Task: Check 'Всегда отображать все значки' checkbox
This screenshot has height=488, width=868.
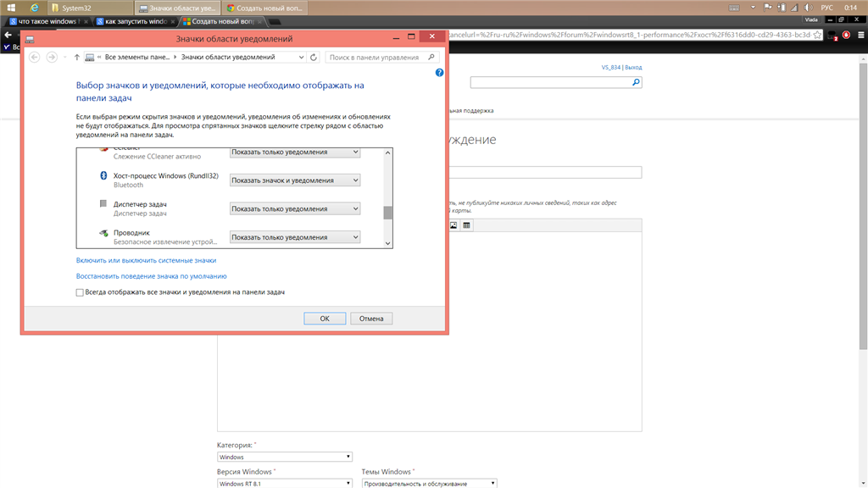Action: click(x=80, y=292)
